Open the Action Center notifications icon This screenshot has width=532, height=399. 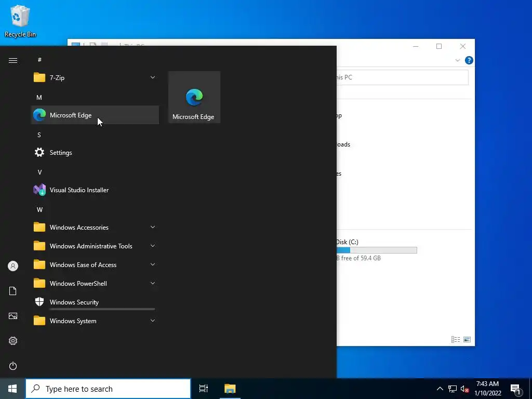(515, 389)
